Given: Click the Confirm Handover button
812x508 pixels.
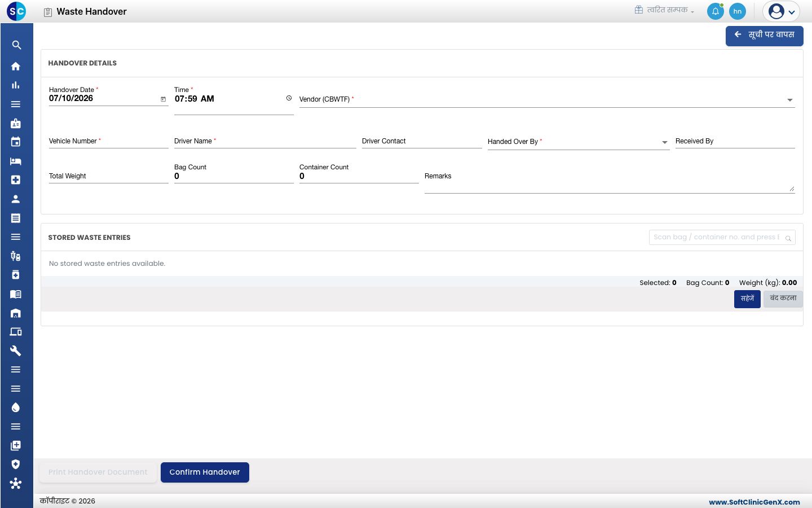Looking at the screenshot, I should pyautogui.click(x=205, y=472).
